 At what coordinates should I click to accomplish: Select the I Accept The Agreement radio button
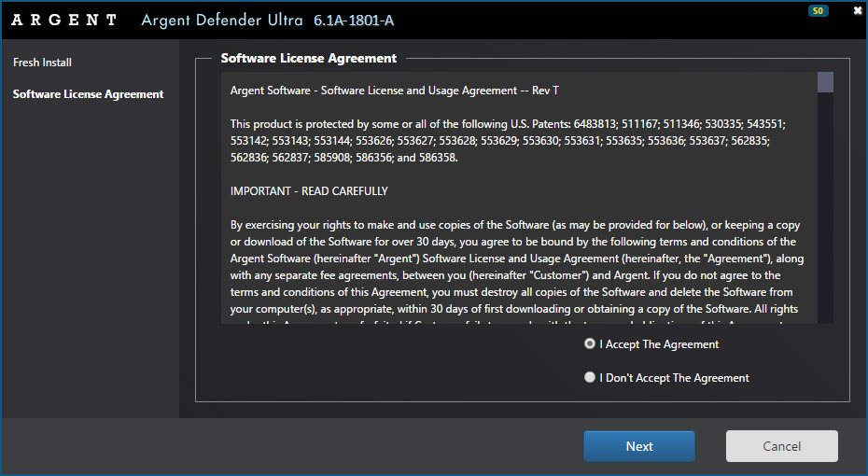589,344
